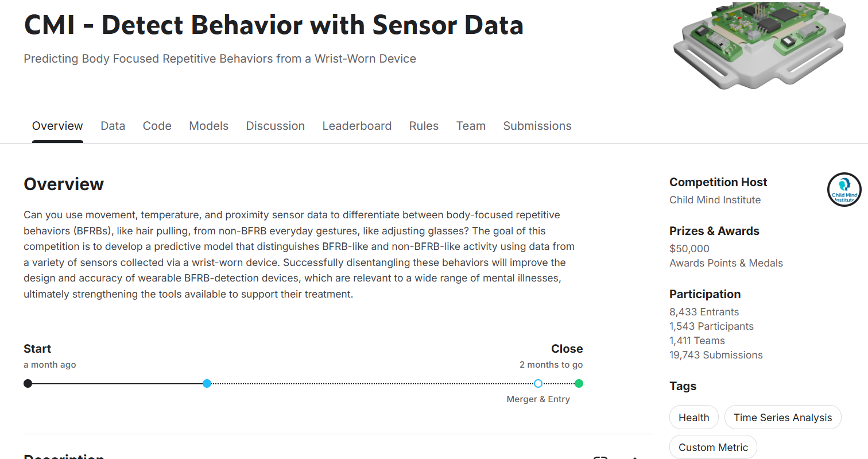Select the Custom Metric tag

(x=713, y=447)
